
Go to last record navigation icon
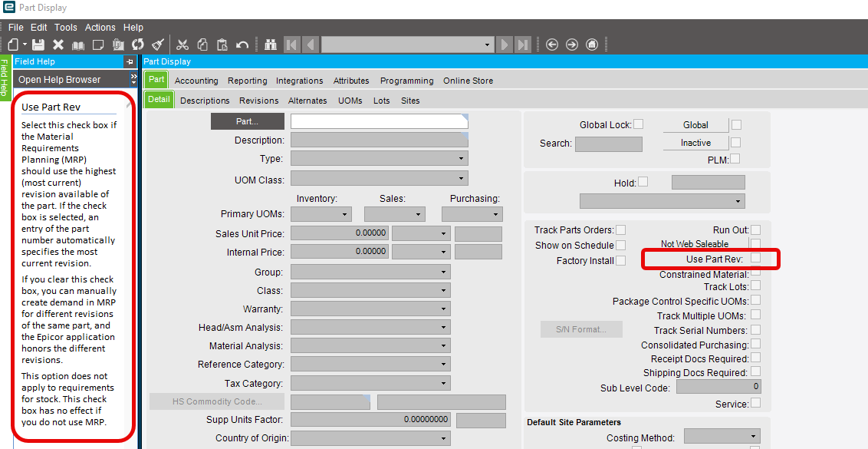[523, 45]
